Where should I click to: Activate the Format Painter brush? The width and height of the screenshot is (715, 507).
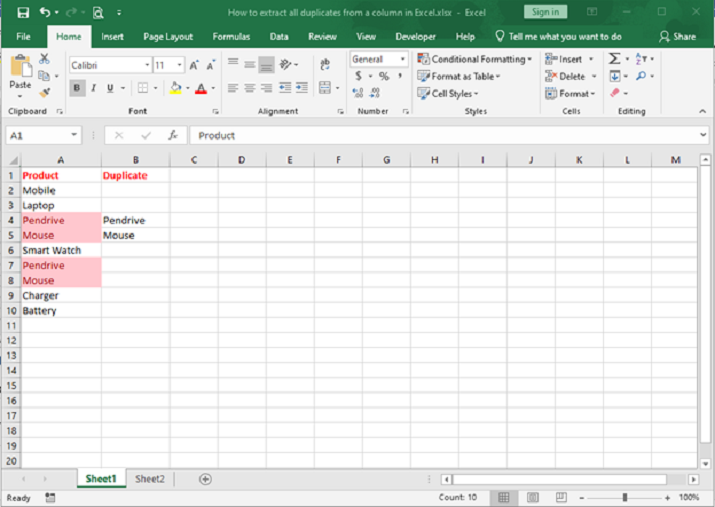tap(44, 93)
